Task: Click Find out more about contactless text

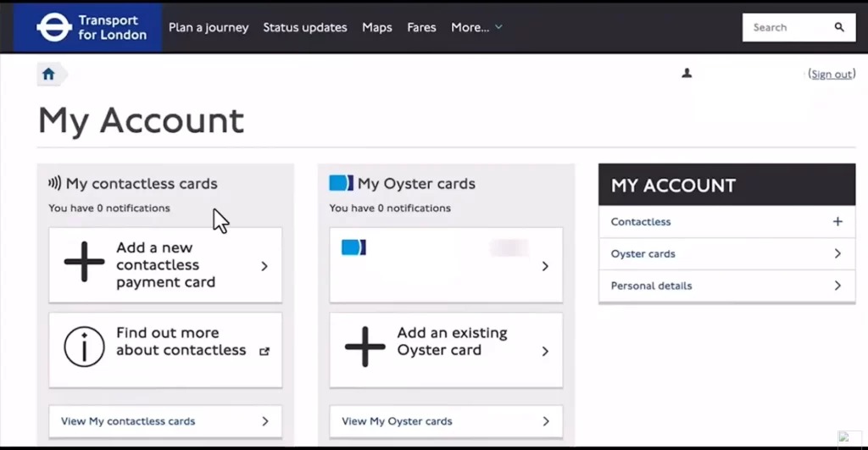Action: point(181,342)
